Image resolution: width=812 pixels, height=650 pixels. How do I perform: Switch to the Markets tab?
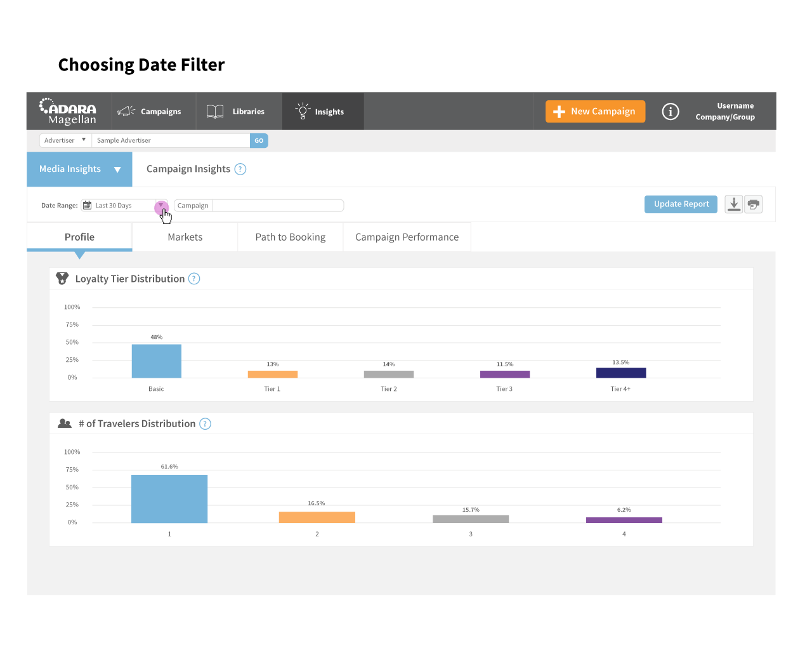click(x=185, y=237)
